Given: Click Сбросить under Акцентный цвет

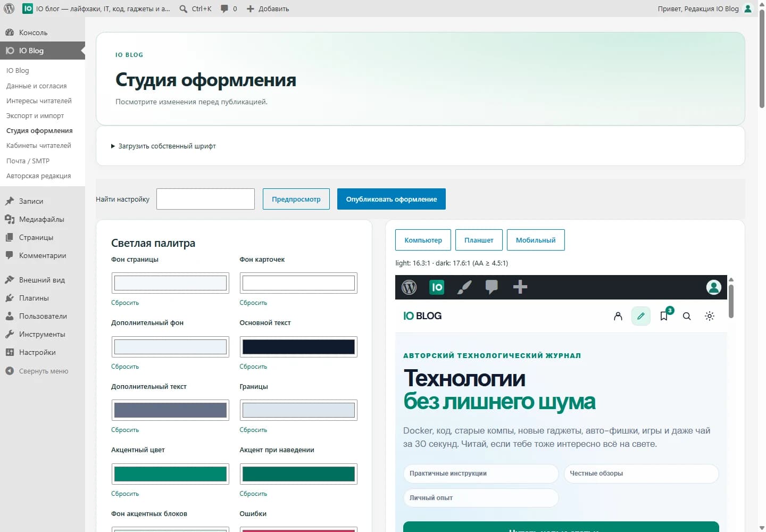Looking at the screenshot, I should point(125,494).
